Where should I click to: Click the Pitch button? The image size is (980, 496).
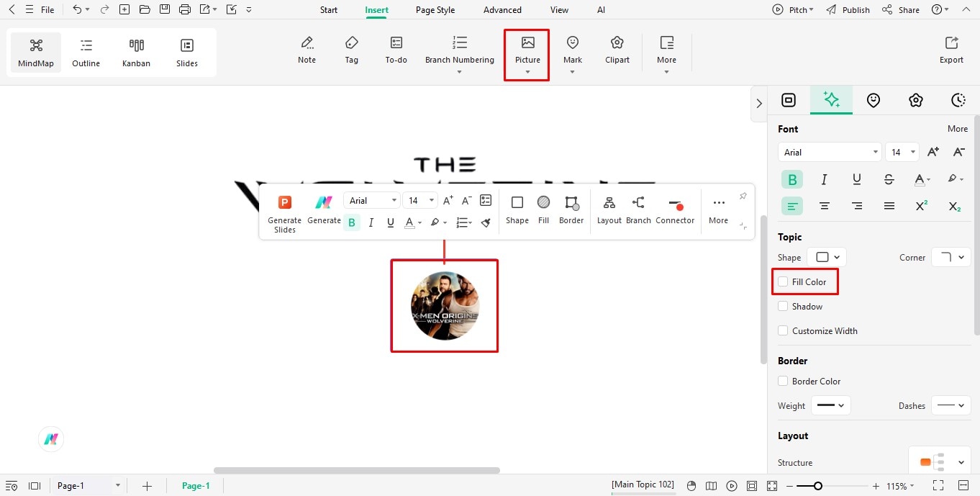793,10
